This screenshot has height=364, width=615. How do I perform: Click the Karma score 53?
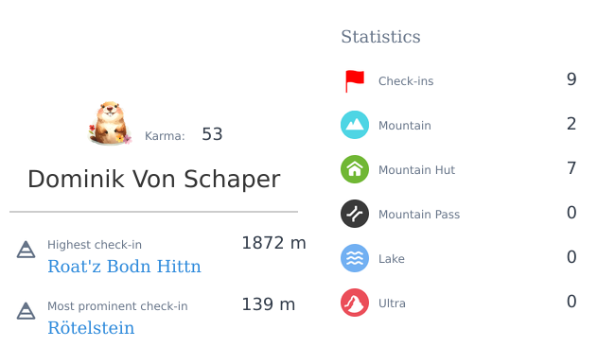click(212, 134)
